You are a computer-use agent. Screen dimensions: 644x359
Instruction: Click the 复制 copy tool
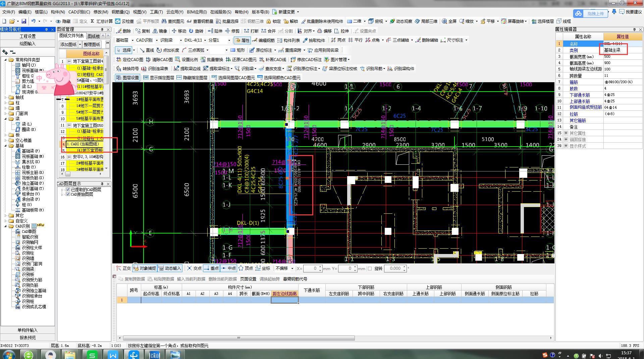pyautogui.click(x=143, y=31)
